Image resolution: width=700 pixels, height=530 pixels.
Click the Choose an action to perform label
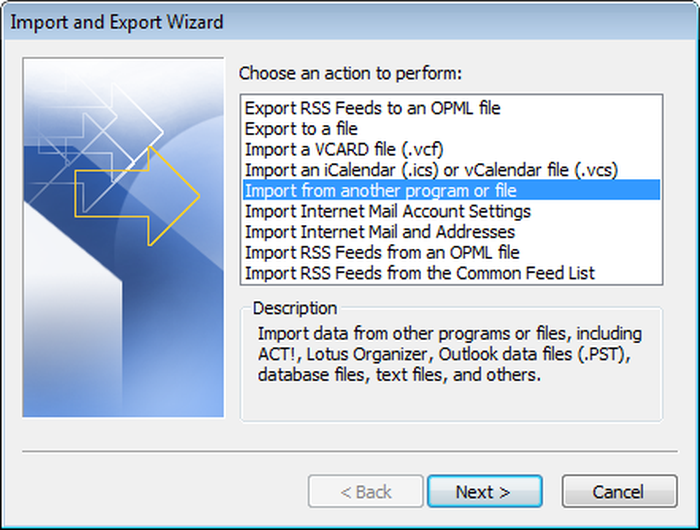(x=350, y=73)
